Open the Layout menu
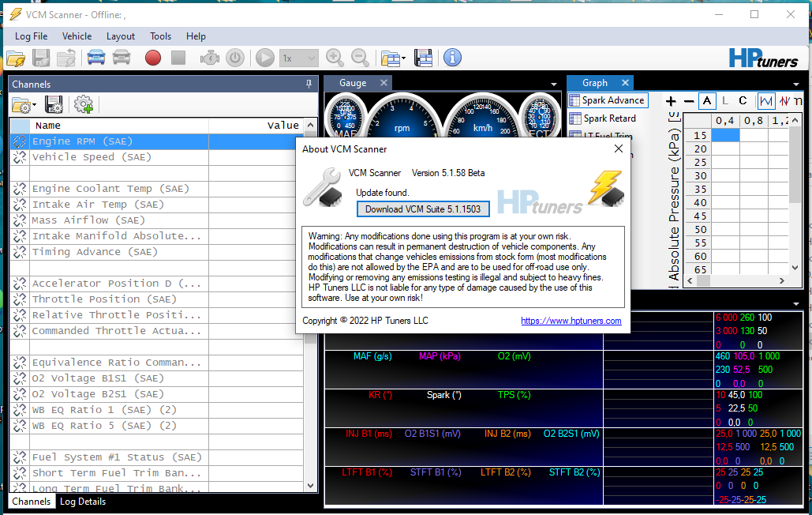The height and width of the screenshot is (515, 812). tap(121, 36)
